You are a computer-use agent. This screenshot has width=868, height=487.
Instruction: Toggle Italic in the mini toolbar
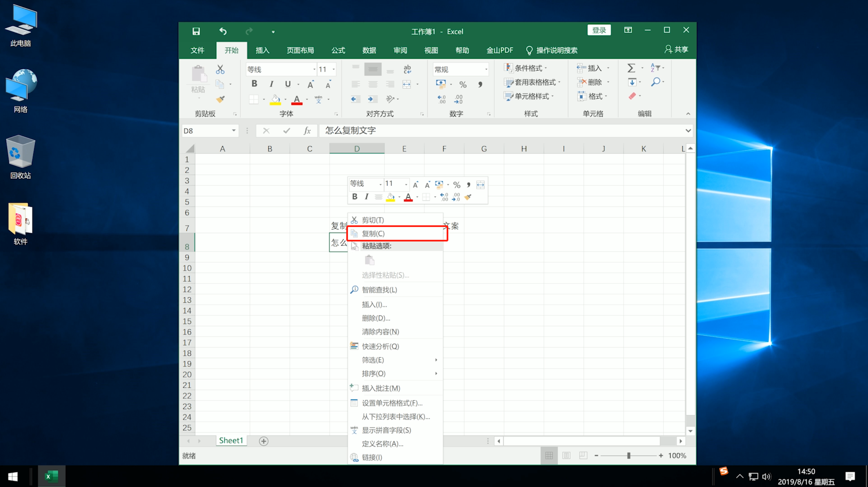coord(366,197)
